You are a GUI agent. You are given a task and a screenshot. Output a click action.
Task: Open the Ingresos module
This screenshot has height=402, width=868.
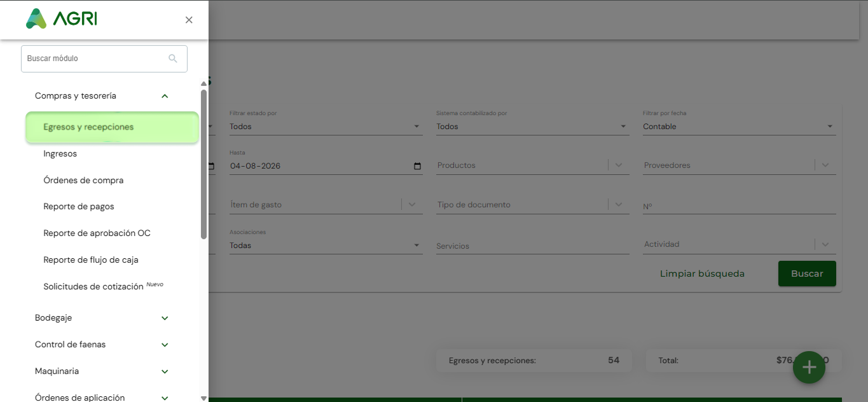[60, 154]
